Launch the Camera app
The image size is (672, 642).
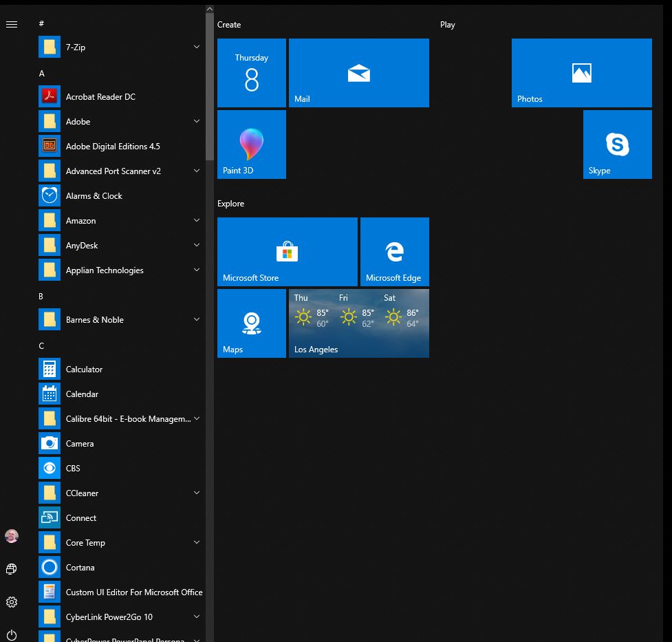click(120, 444)
